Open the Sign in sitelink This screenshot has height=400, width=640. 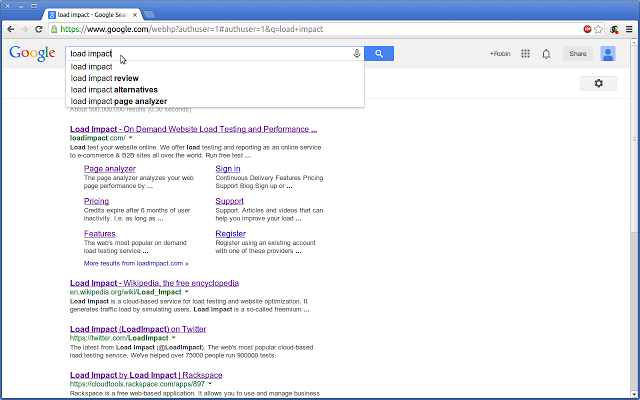tap(228, 169)
